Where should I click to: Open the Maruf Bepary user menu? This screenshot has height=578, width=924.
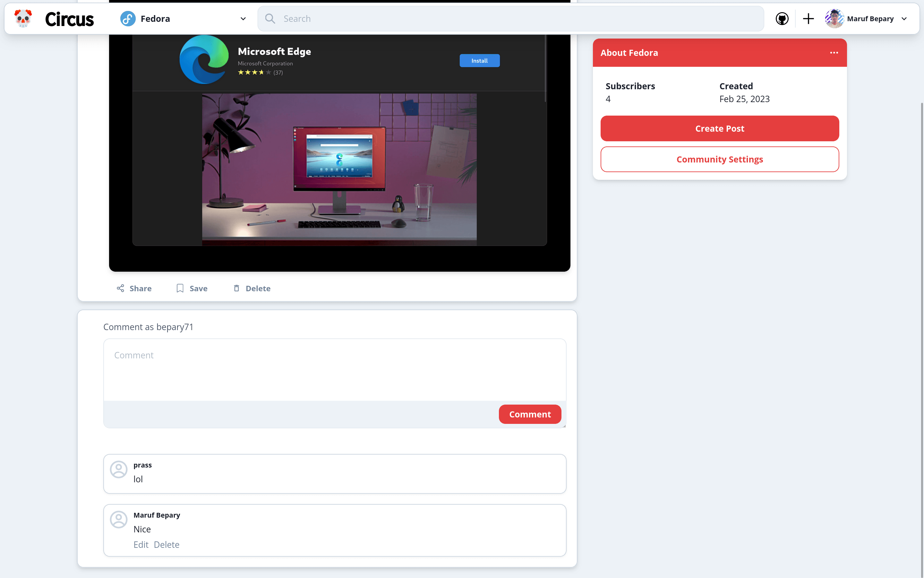coord(866,19)
